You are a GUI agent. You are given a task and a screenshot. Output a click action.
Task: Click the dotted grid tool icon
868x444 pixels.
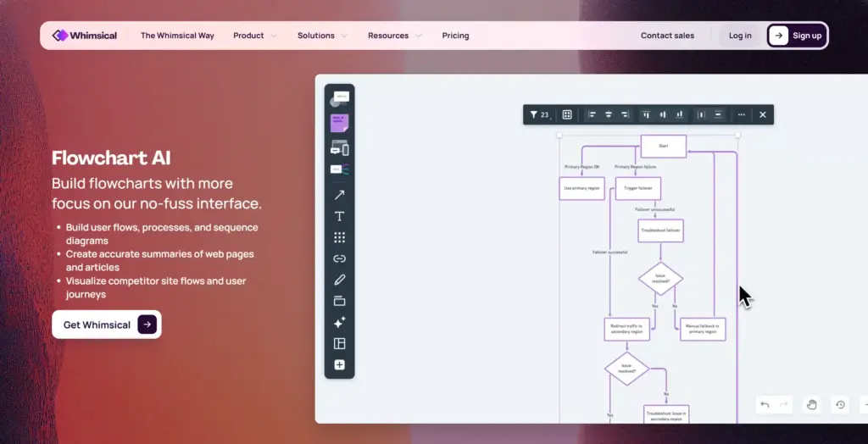(339, 237)
